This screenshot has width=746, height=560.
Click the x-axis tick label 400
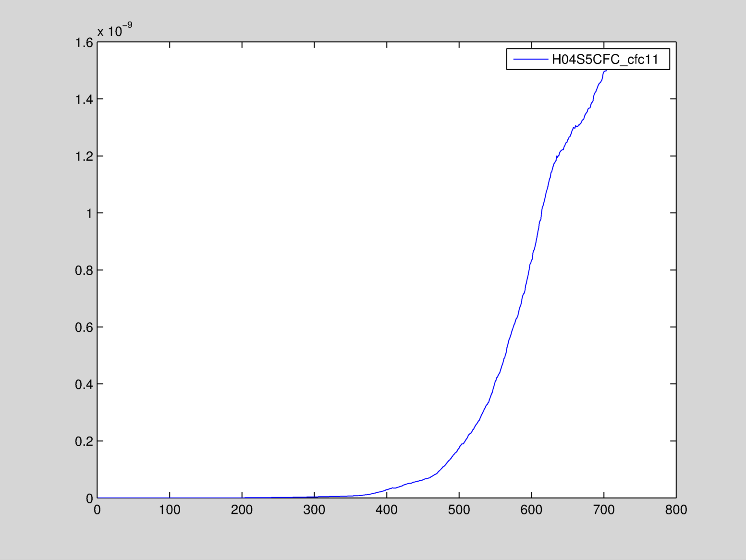click(387, 510)
